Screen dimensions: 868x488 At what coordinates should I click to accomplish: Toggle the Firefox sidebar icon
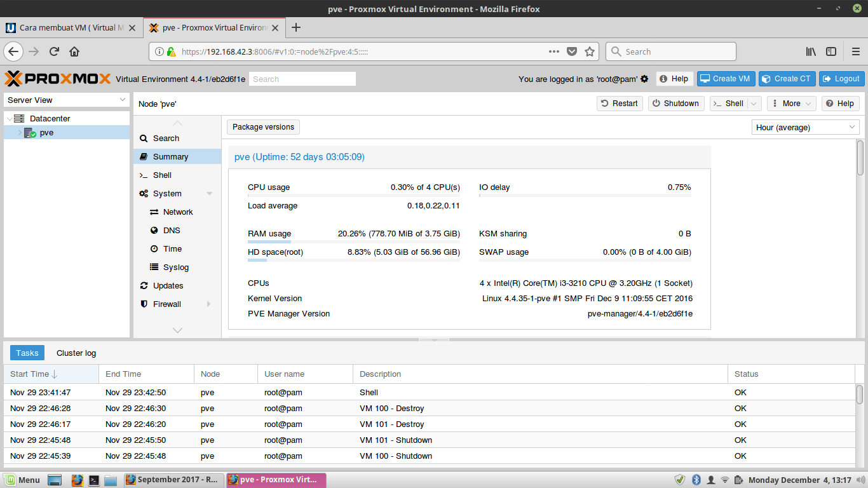click(x=831, y=51)
